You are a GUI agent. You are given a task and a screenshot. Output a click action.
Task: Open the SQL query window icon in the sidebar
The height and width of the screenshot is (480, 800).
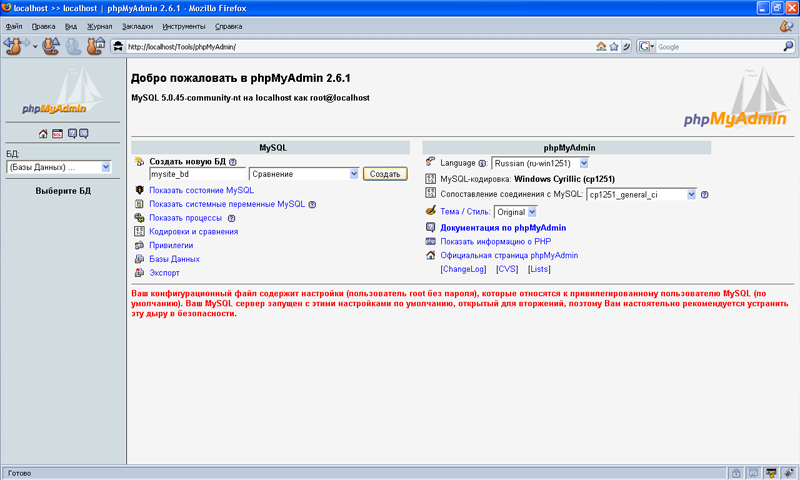58,134
